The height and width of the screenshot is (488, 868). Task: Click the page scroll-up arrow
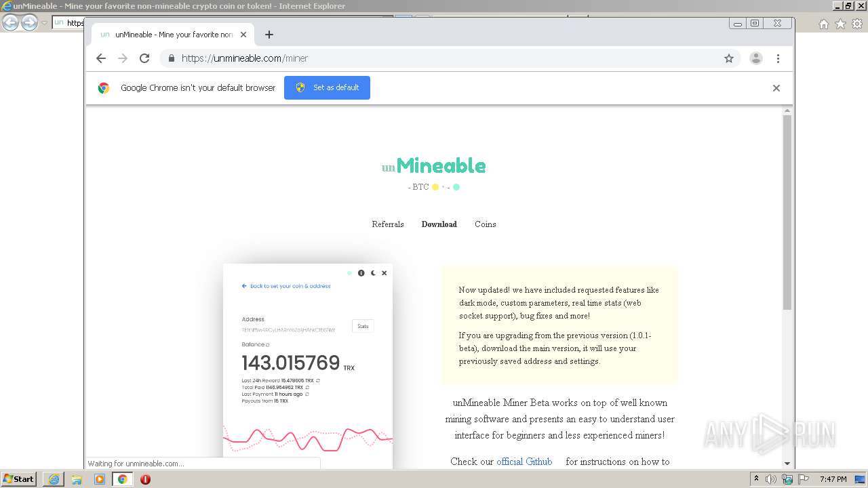coord(787,110)
